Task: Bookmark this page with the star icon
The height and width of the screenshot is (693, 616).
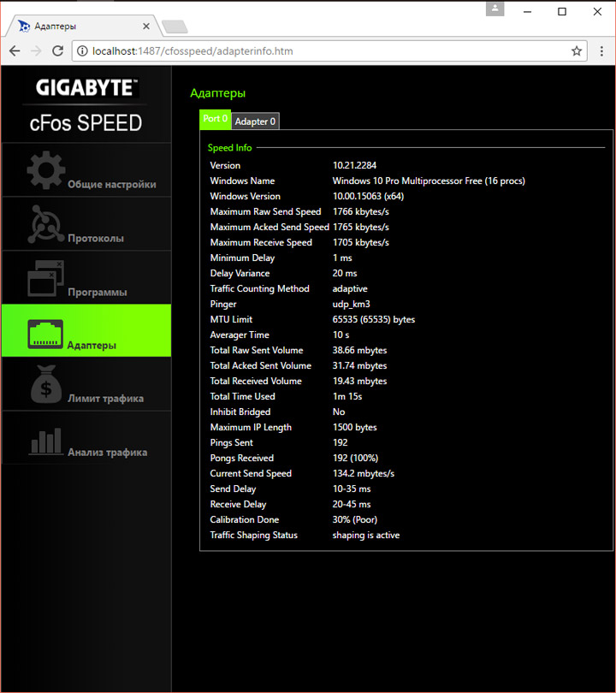Action: click(577, 50)
